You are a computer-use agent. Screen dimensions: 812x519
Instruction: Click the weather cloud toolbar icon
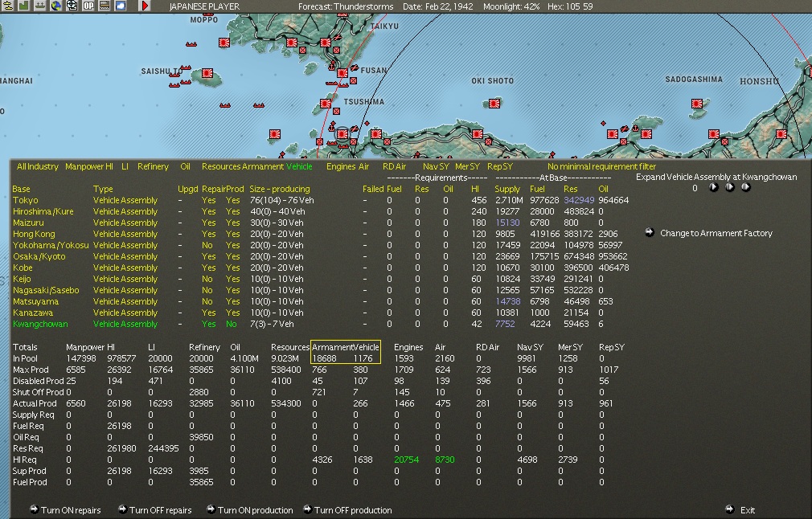(121, 6)
